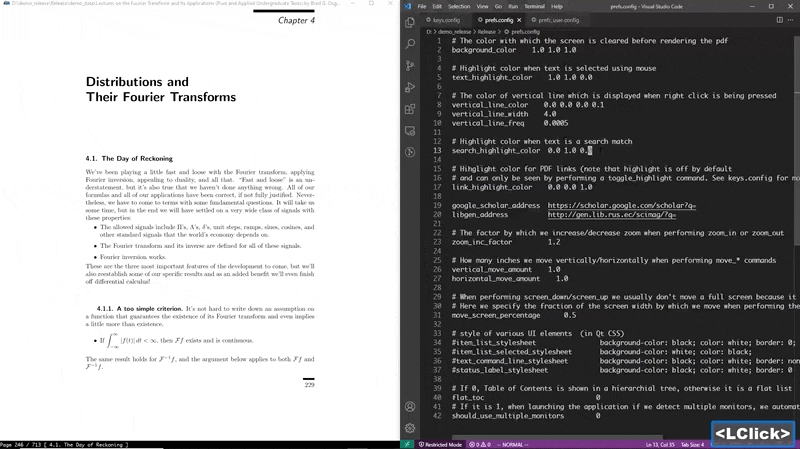The image size is (800, 449).
Task: Click the search_highlight_color value on line 13
Action: tap(569, 151)
